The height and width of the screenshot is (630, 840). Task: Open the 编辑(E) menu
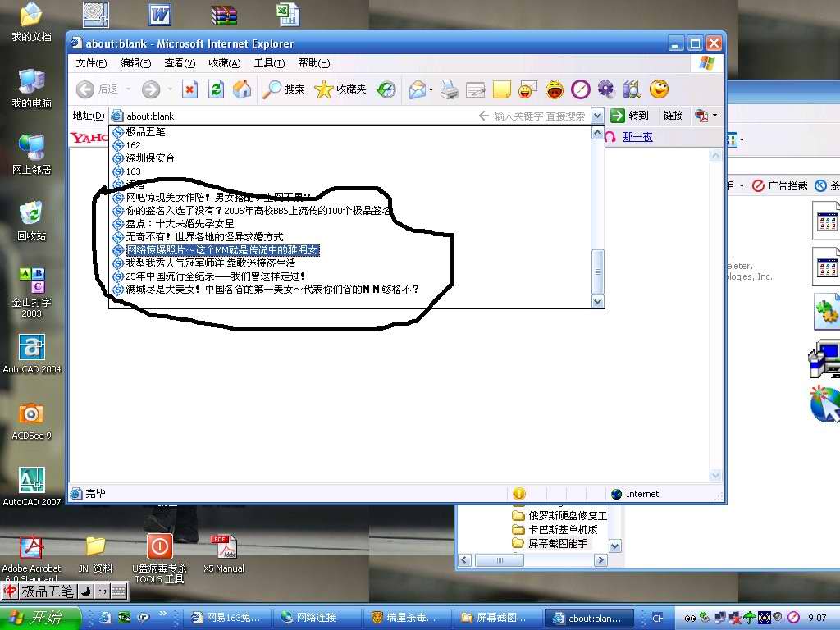point(135,63)
